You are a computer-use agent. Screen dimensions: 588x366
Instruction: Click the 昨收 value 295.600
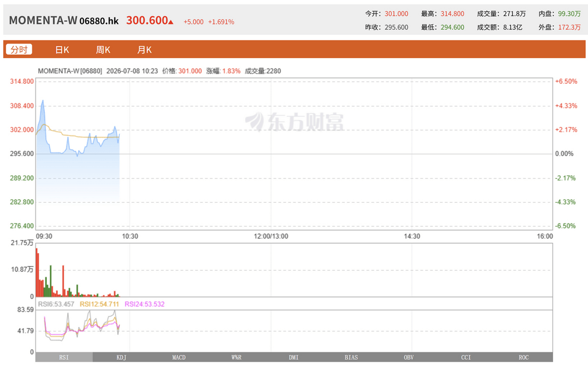click(396, 27)
